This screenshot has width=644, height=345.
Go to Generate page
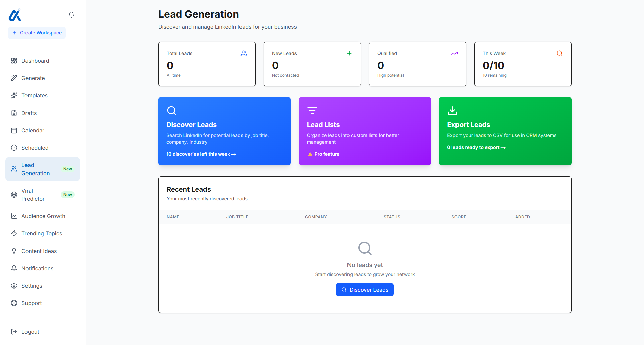pos(43,78)
